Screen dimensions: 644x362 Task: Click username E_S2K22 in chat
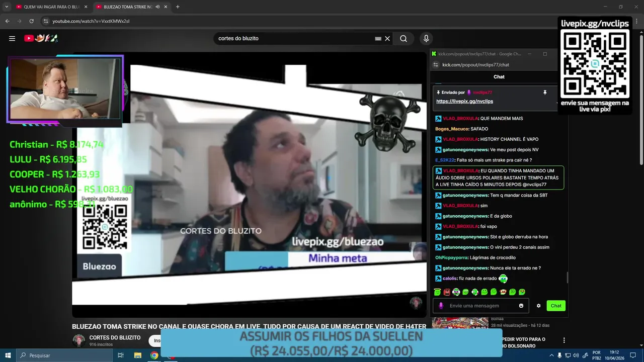pyautogui.click(x=445, y=160)
